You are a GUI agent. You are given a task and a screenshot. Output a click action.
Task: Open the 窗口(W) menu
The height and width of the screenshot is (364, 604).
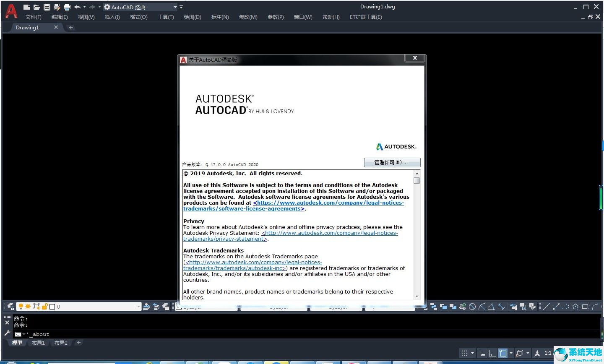coord(303,17)
